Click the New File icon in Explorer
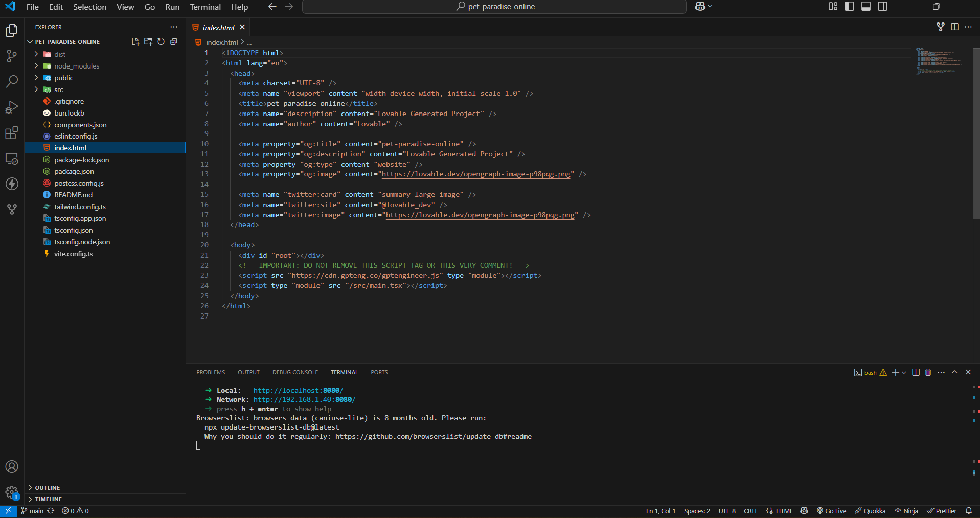The height and width of the screenshot is (518, 980). click(x=135, y=42)
